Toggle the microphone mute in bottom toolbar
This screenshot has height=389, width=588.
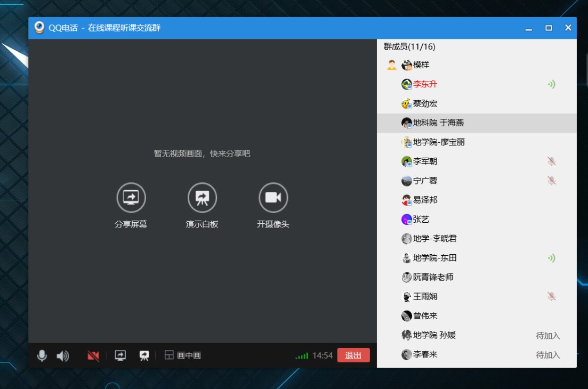tap(42, 355)
